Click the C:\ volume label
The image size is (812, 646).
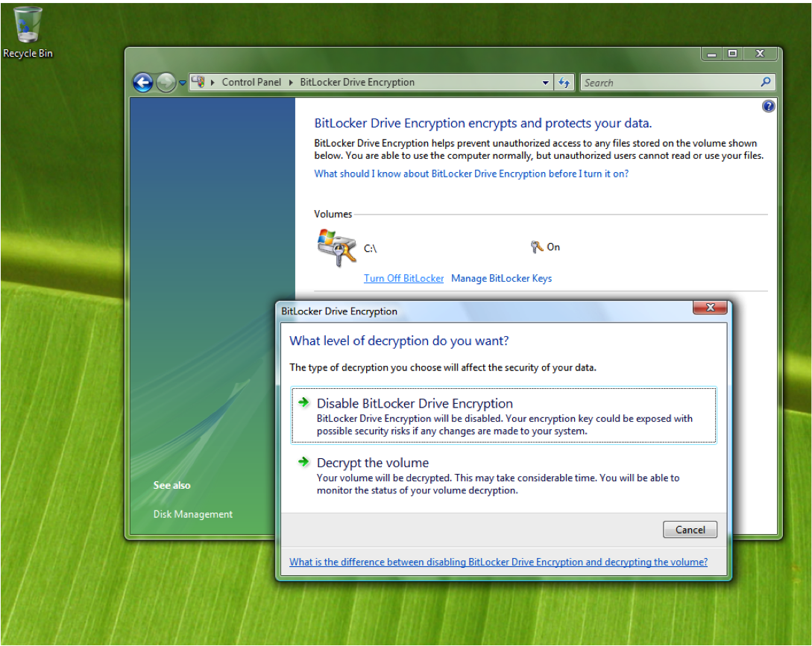[x=371, y=248]
